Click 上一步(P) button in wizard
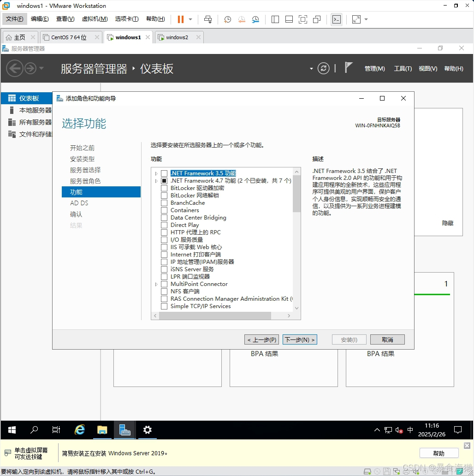 [261, 339]
